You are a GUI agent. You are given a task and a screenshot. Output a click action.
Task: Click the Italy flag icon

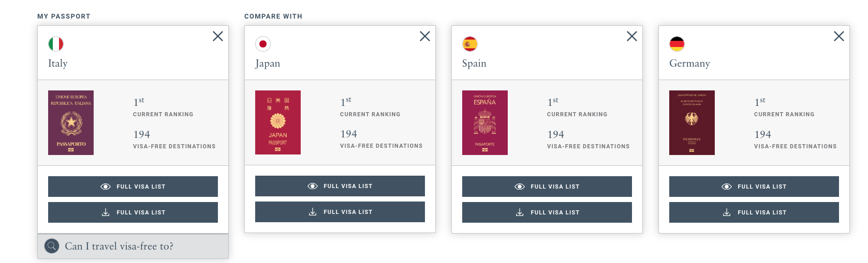[56, 44]
